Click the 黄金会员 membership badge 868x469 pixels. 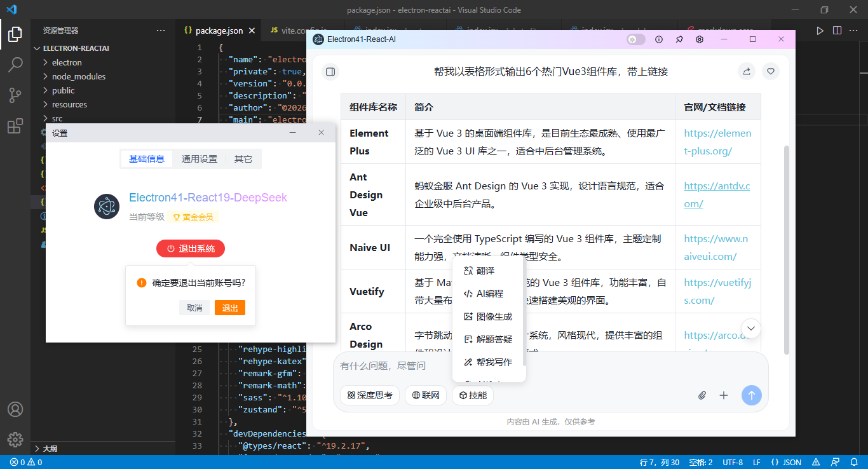point(193,217)
